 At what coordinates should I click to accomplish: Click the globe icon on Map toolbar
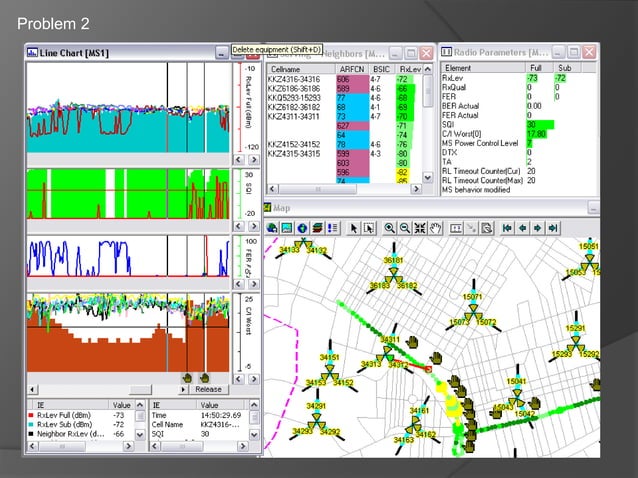[301, 228]
